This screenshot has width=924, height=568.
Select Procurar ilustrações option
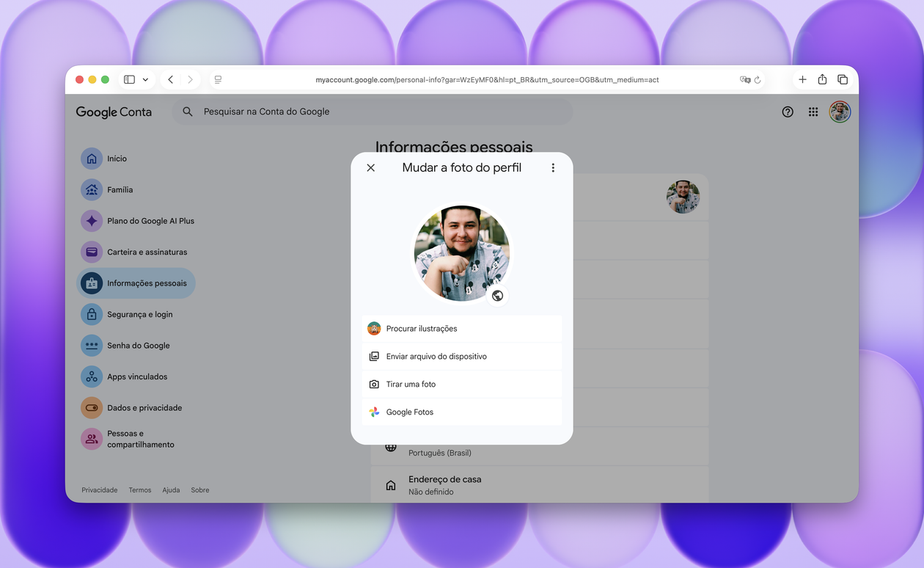point(462,329)
